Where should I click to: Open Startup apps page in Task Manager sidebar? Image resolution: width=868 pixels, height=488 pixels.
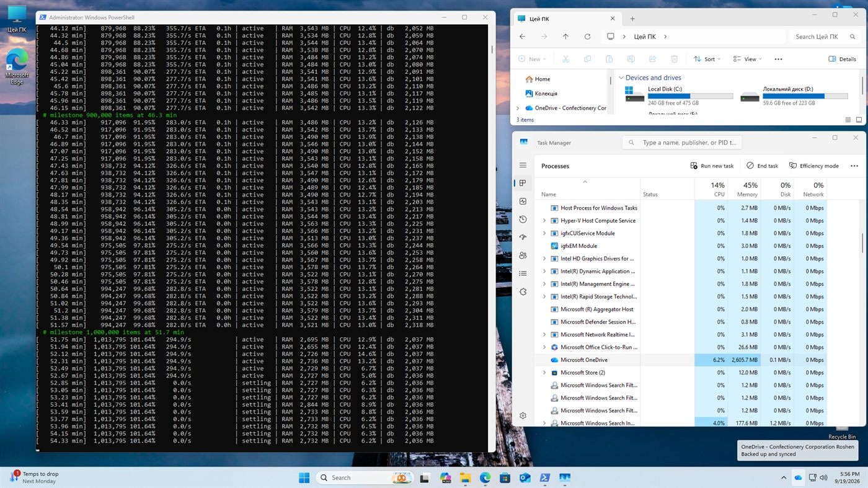(523, 237)
